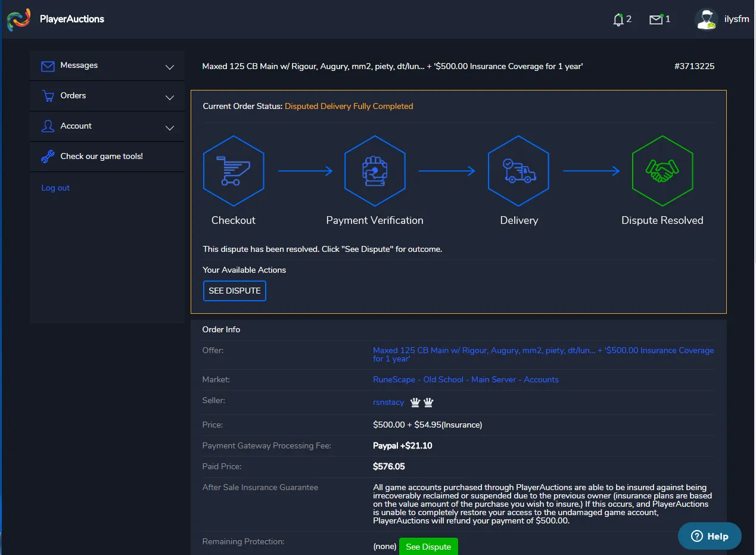Screen dimensions: 756x555
Task: Open the Account sidebar section
Action: click(x=107, y=126)
